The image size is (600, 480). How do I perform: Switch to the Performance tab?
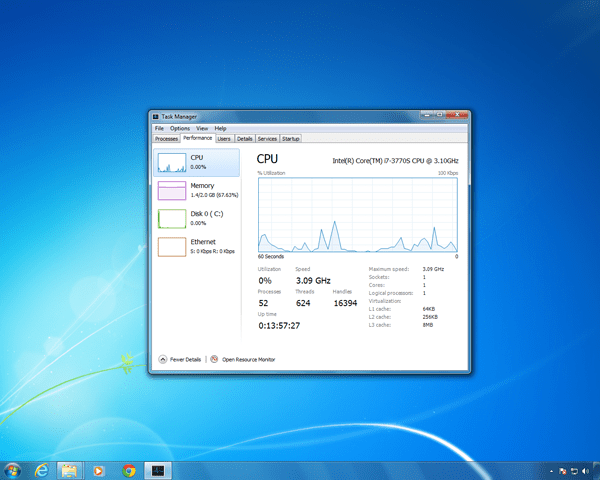coord(197,138)
